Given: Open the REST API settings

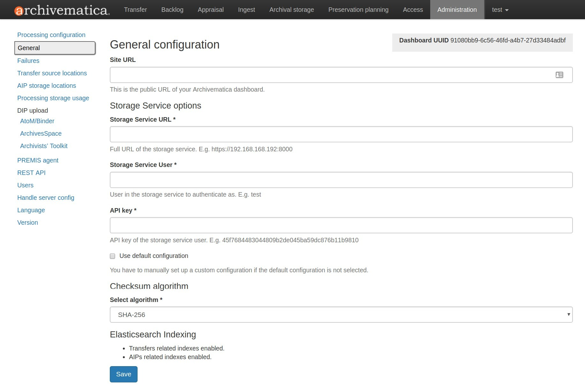Looking at the screenshot, I should 31,173.
